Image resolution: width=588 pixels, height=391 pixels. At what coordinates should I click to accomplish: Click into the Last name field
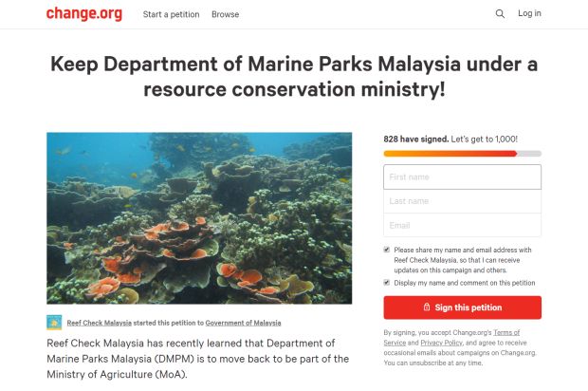(462, 201)
